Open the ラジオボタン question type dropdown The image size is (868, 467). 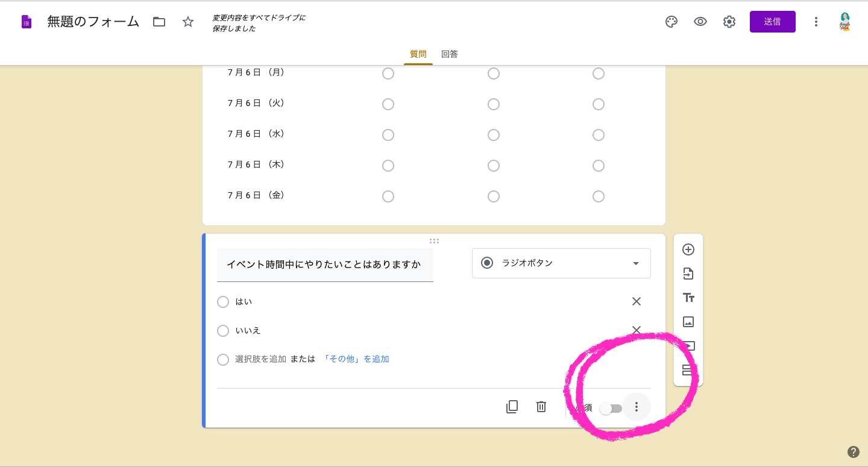(561, 263)
